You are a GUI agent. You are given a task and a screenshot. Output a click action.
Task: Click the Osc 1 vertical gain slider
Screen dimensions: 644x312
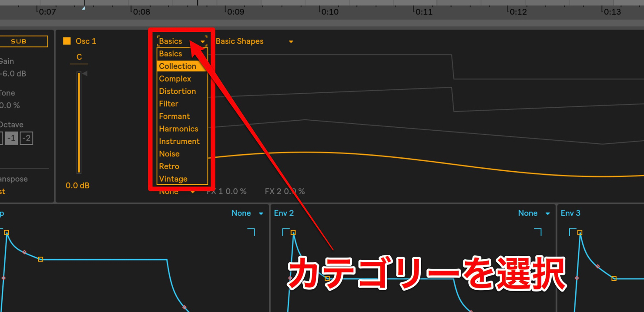[79, 123]
